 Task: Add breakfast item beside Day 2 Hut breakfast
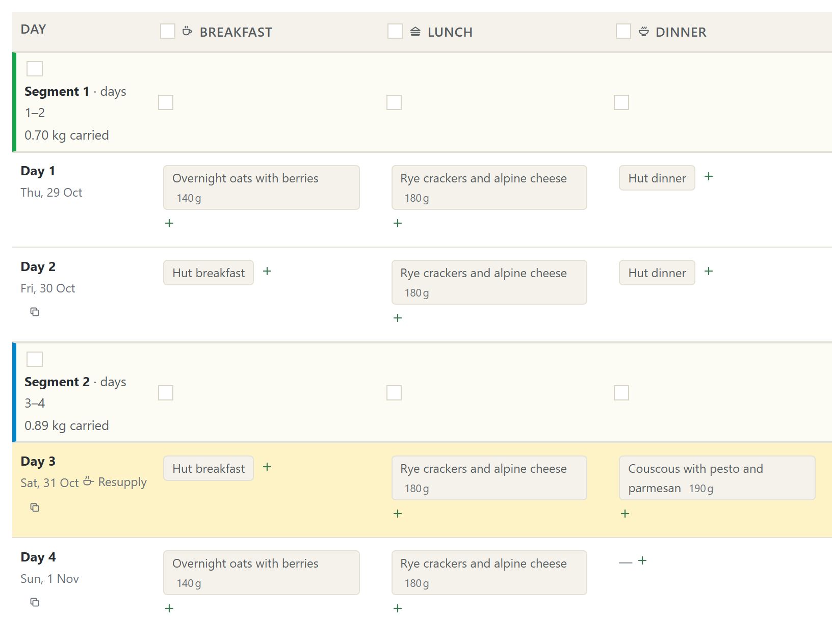tap(267, 271)
